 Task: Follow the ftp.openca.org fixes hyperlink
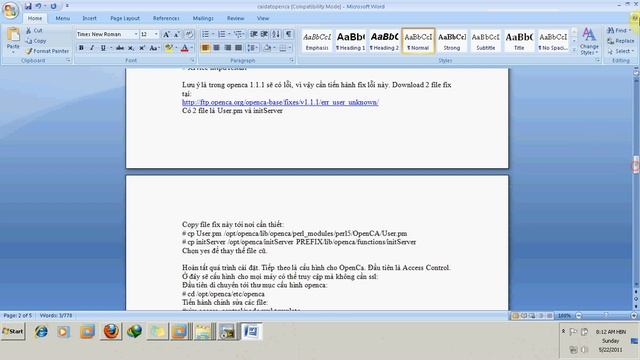tap(280, 102)
